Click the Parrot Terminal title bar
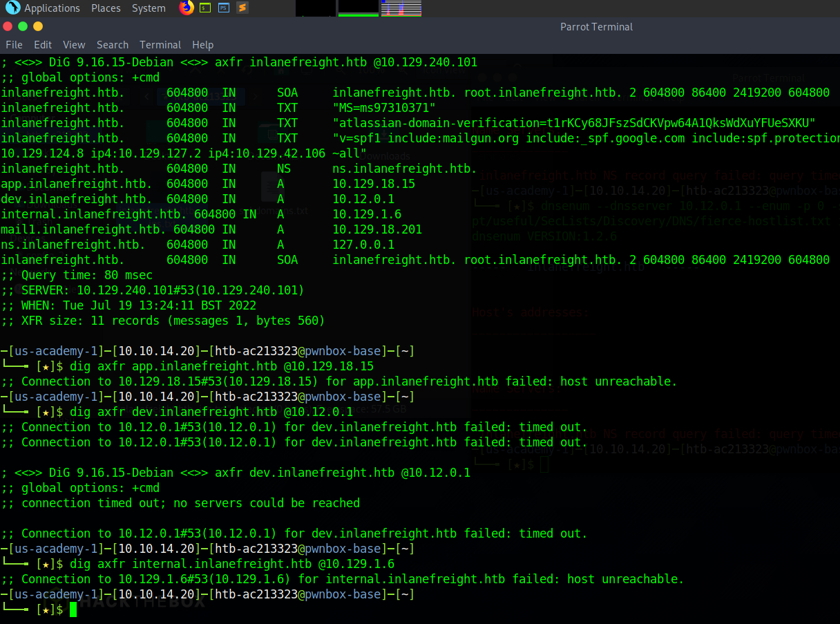The width and height of the screenshot is (840, 624). (x=595, y=27)
